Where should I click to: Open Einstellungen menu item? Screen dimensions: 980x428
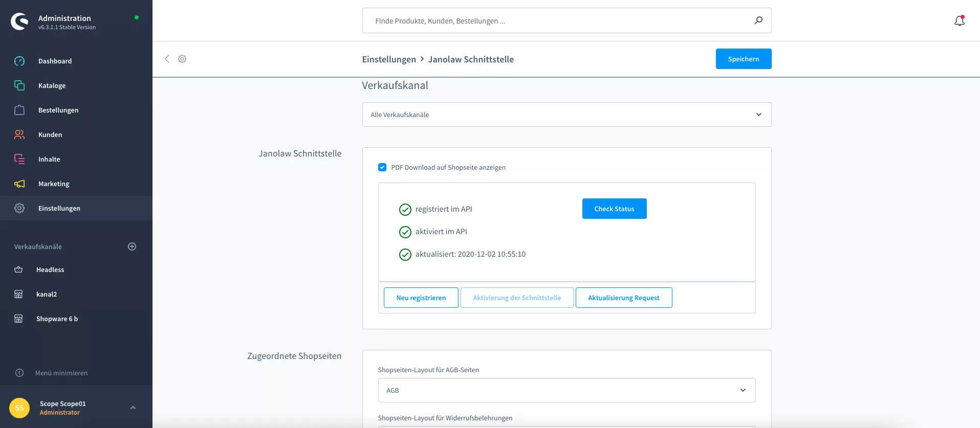pos(76,208)
